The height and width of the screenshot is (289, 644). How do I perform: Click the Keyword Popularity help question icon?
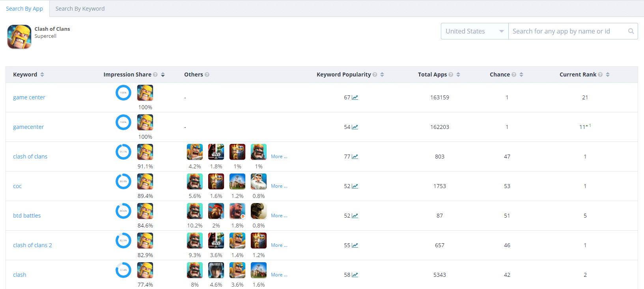(375, 75)
